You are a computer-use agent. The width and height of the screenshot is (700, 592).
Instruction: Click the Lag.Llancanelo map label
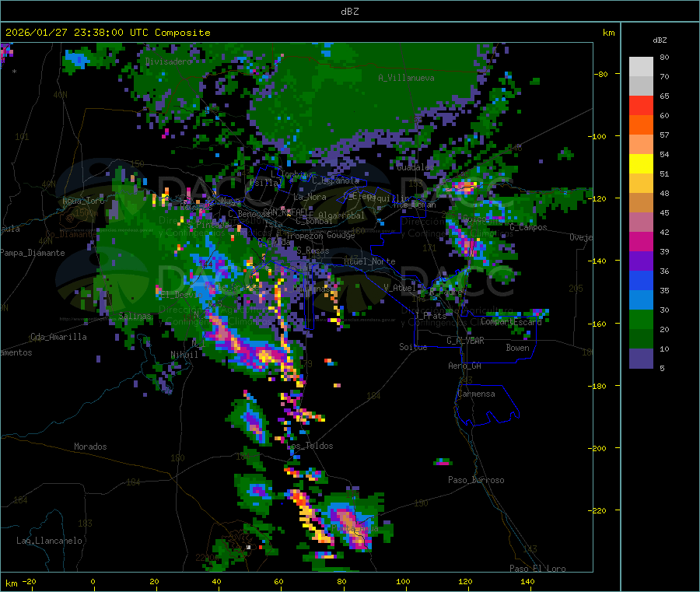point(49,541)
